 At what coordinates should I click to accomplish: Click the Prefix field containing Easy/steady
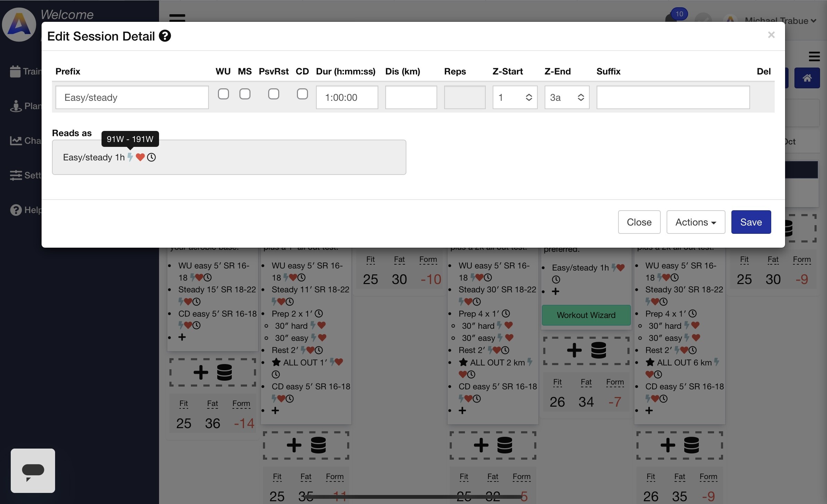[132, 97]
